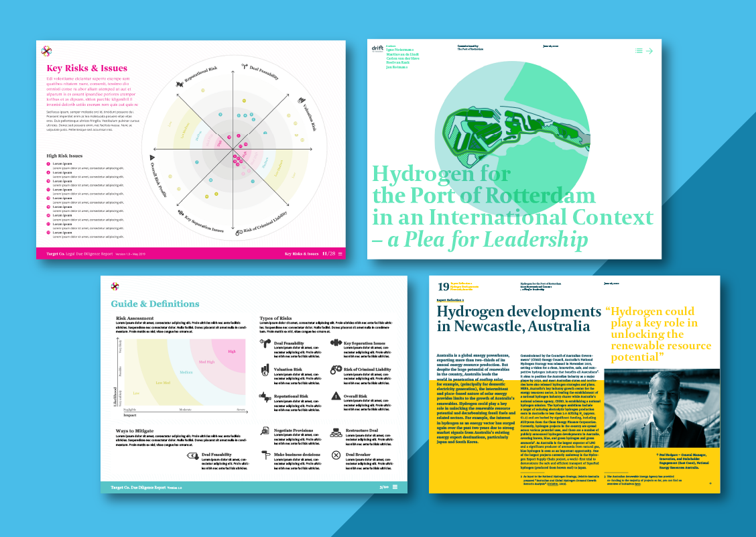The image size is (756, 537).
Task: Click the handcuffs icon on the guide page
Action: pyautogui.click(x=336, y=370)
